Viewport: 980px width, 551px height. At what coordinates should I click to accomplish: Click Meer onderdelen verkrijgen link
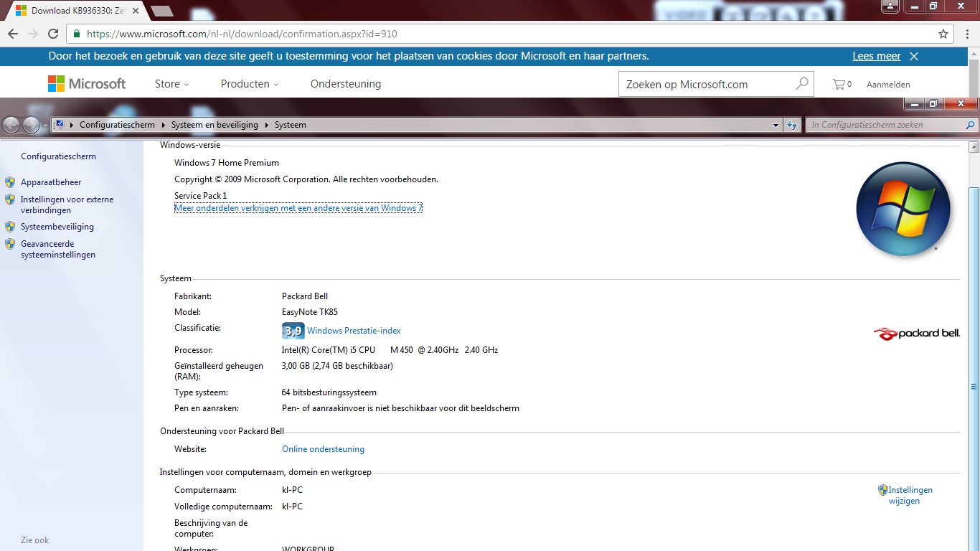(x=298, y=208)
